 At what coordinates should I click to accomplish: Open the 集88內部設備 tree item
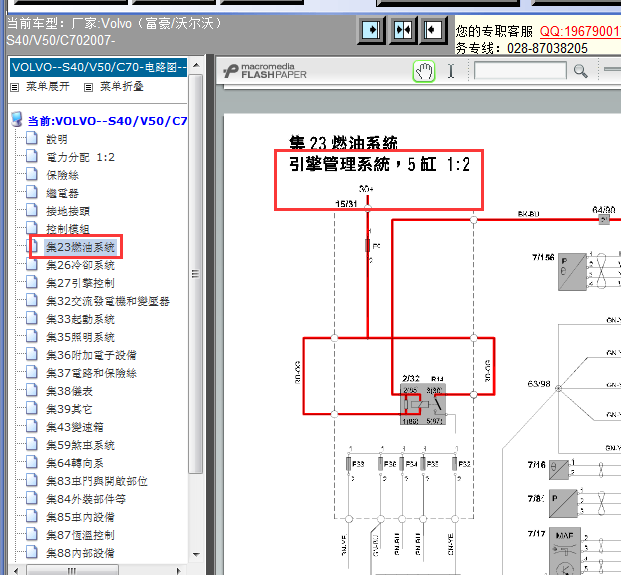pyautogui.click(x=80, y=553)
